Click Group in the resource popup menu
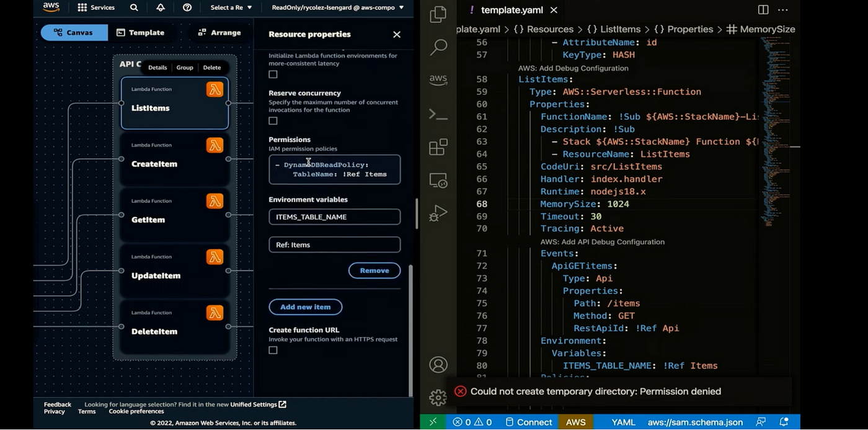This screenshot has height=430, width=868. pyautogui.click(x=185, y=68)
